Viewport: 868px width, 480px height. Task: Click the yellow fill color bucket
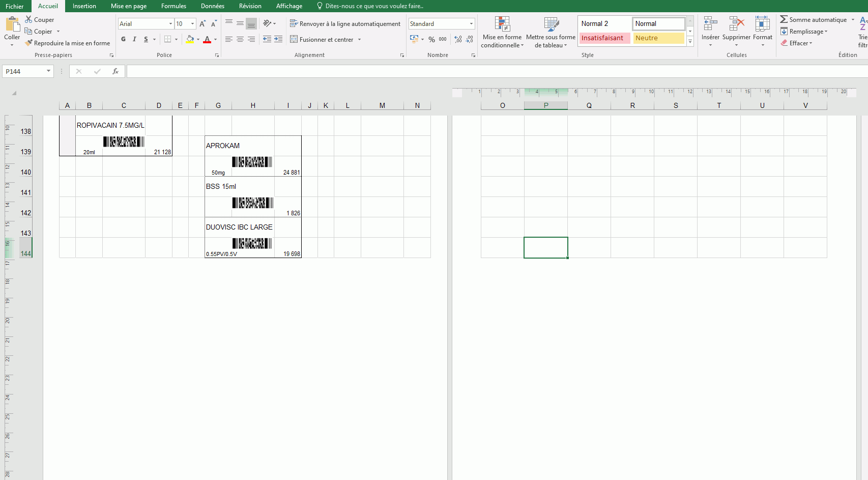[190, 39]
